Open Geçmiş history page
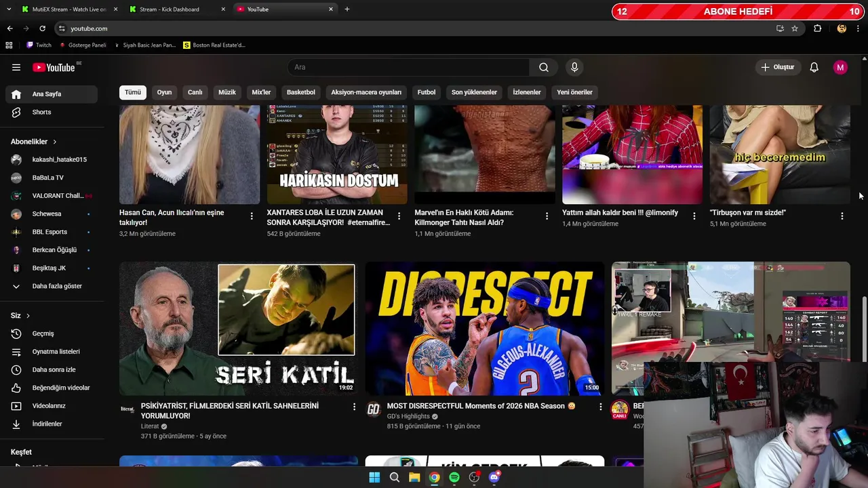The image size is (868, 488). (52, 333)
